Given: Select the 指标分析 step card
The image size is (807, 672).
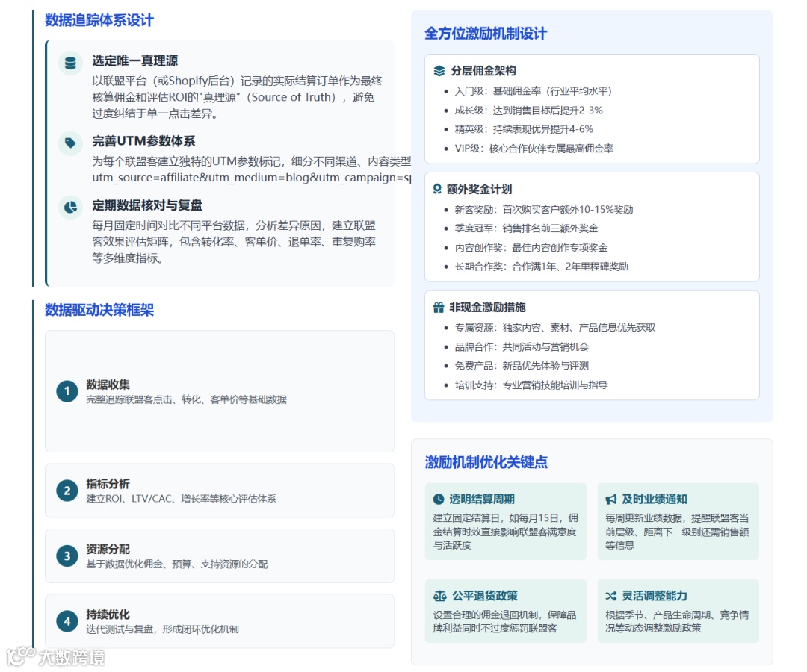Looking at the screenshot, I should click(x=220, y=491).
